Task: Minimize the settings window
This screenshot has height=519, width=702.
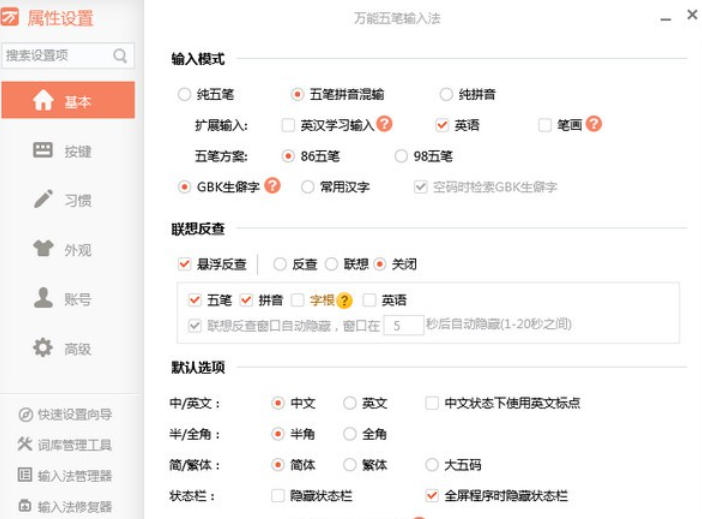Action: pyautogui.click(x=666, y=19)
